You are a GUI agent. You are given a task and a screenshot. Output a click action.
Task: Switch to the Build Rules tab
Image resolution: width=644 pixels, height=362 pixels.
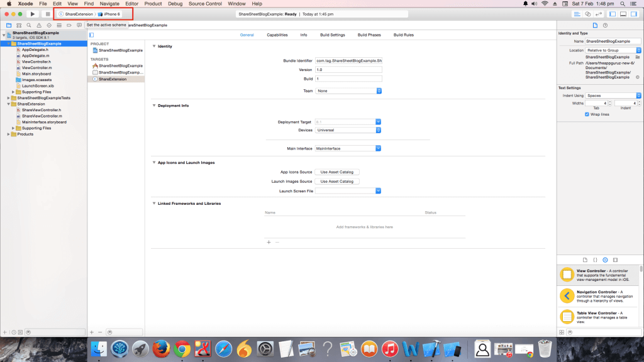(403, 35)
